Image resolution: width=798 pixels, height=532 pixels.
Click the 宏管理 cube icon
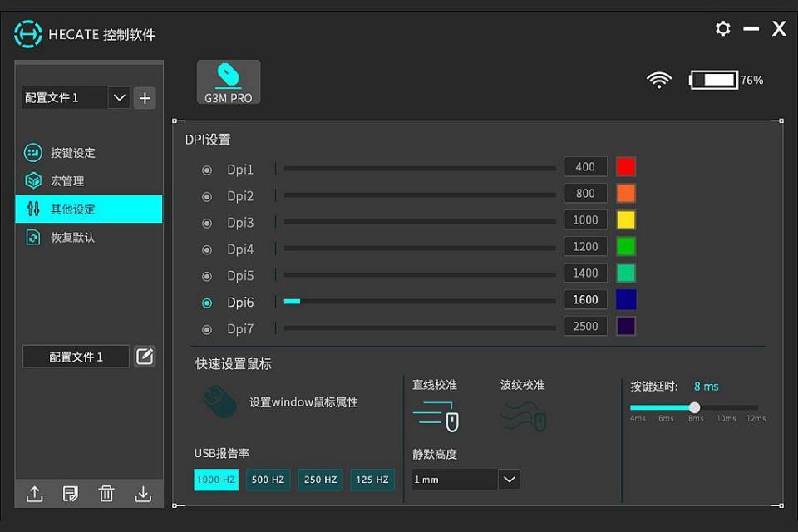click(33, 180)
